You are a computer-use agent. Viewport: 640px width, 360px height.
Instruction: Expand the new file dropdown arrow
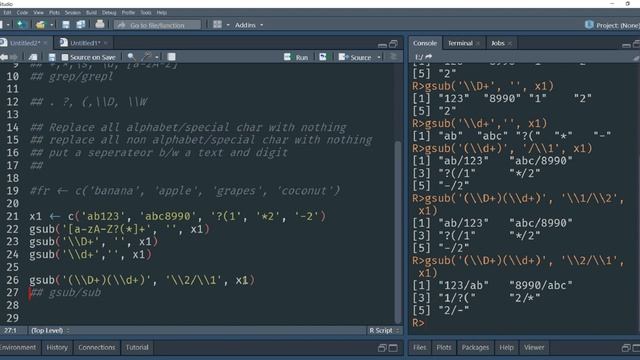8,25
